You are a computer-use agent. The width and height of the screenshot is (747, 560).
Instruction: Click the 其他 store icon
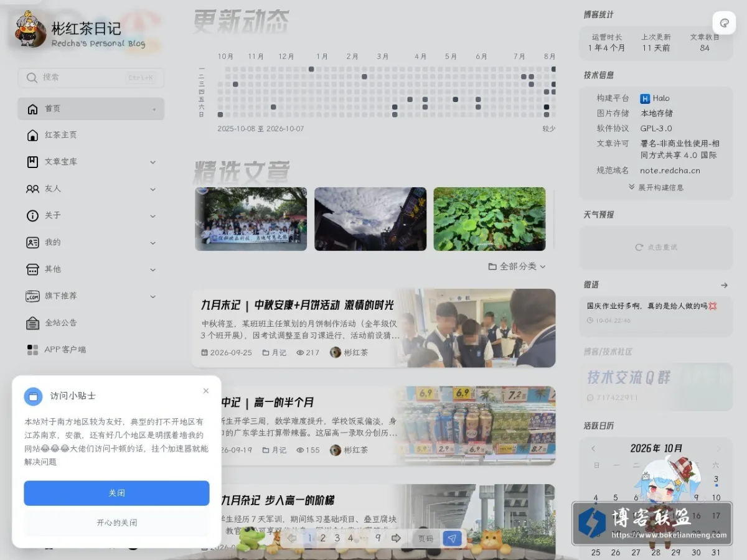(32, 269)
